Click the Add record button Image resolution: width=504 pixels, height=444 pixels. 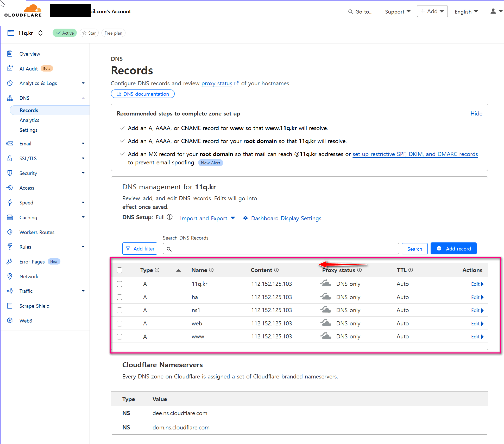453,248
